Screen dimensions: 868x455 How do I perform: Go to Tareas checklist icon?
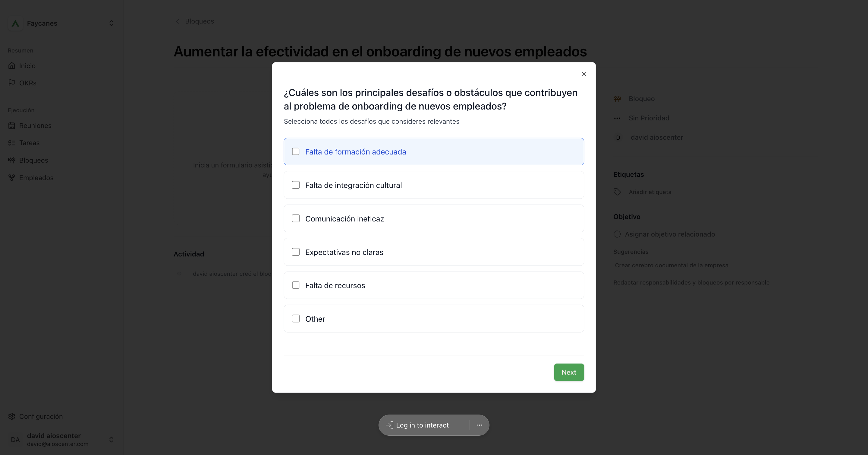(x=12, y=143)
